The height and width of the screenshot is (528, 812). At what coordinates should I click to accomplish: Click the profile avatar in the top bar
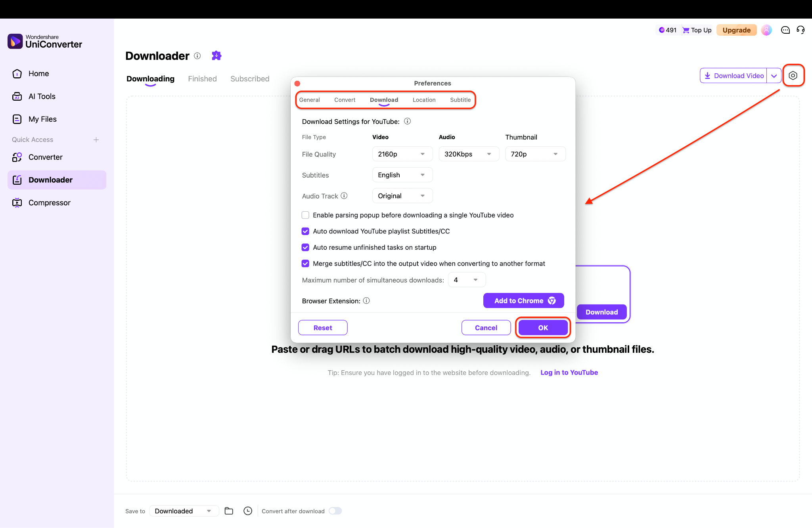tap(766, 30)
